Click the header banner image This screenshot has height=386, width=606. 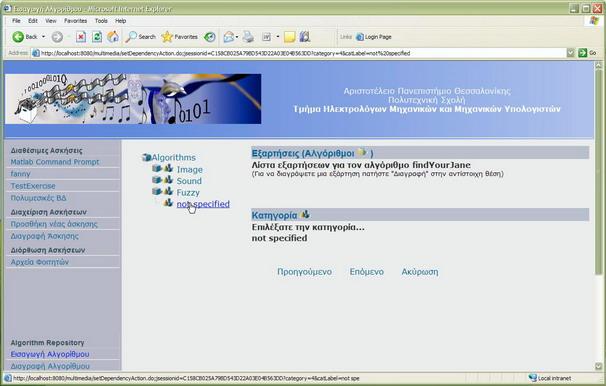[133, 99]
